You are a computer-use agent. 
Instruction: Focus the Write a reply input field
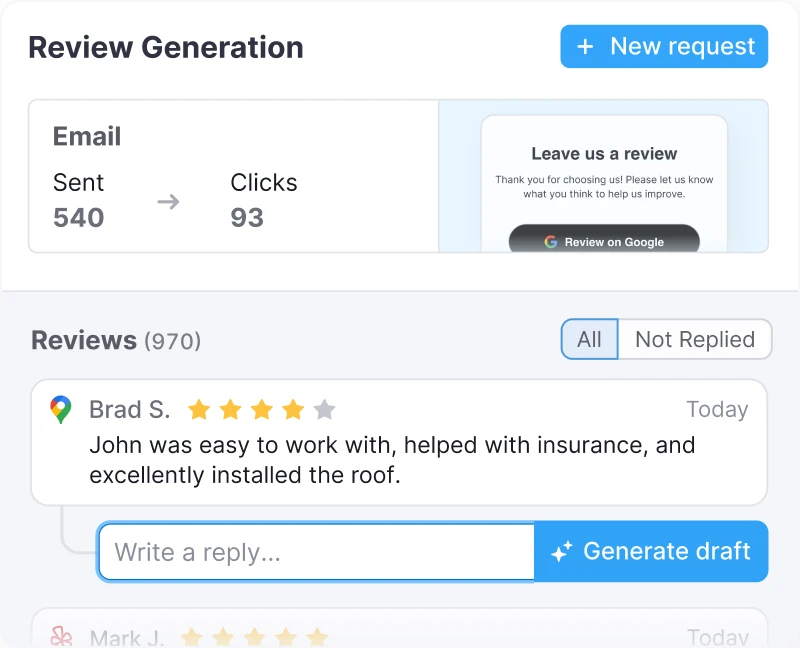(316, 551)
